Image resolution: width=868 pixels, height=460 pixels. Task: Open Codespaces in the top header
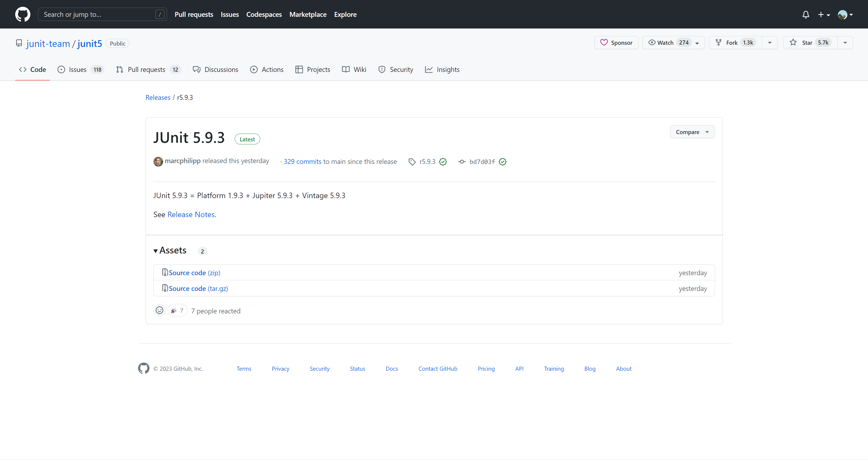pyautogui.click(x=264, y=14)
